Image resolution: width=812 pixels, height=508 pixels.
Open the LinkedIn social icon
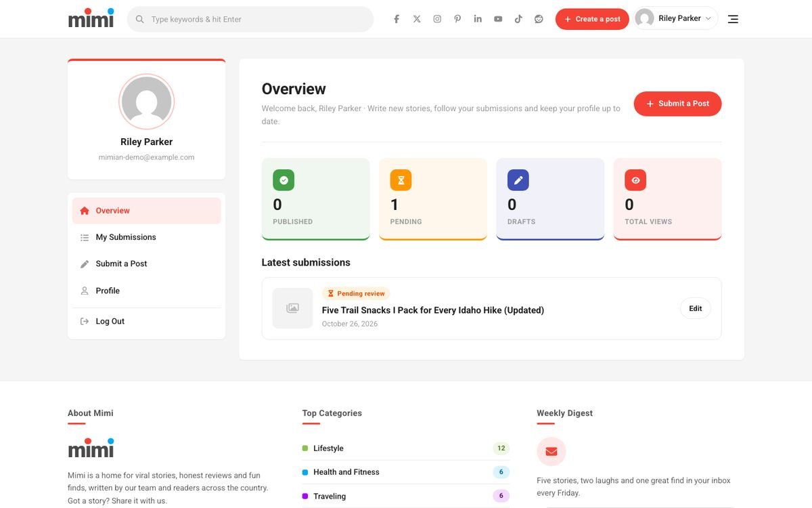coord(478,19)
